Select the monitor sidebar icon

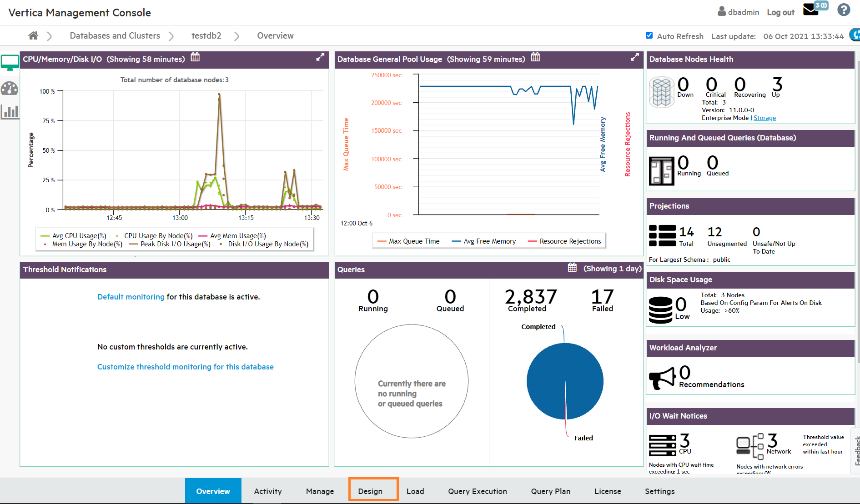(x=10, y=63)
